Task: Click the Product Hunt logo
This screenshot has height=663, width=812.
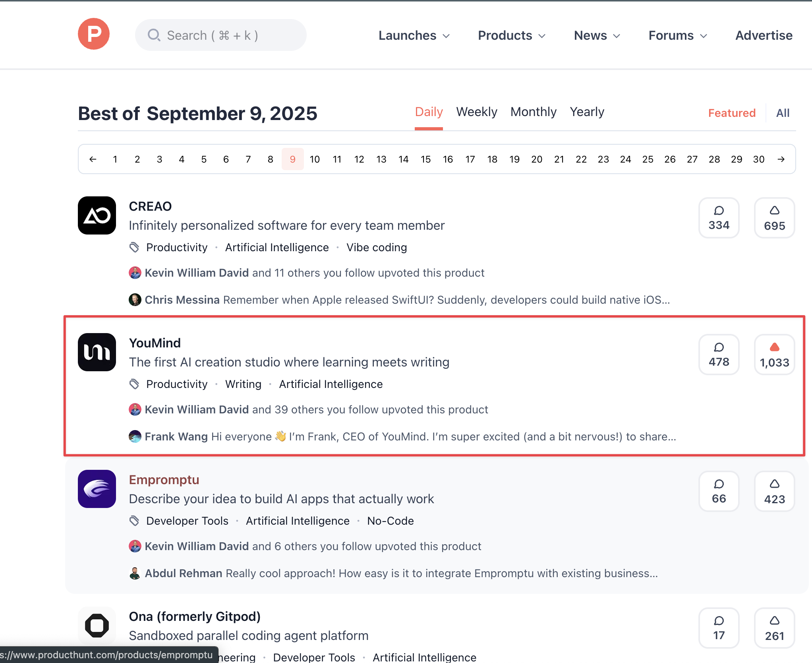Action: point(94,34)
